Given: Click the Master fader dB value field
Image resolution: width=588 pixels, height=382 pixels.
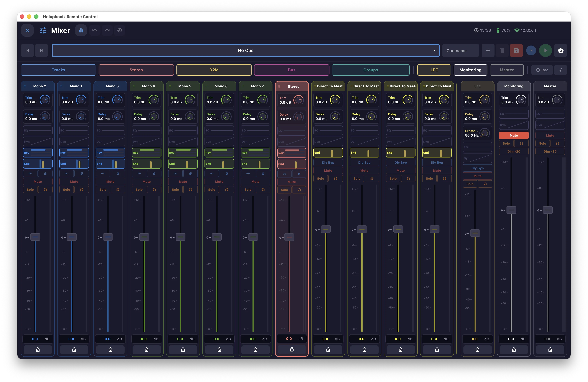Looking at the screenshot, I should click(x=550, y=339).
